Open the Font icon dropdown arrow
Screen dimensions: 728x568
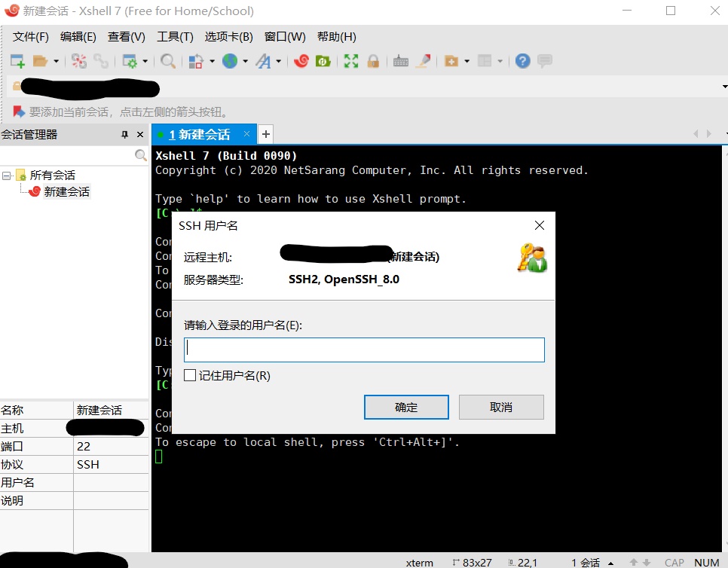(279, 61)
